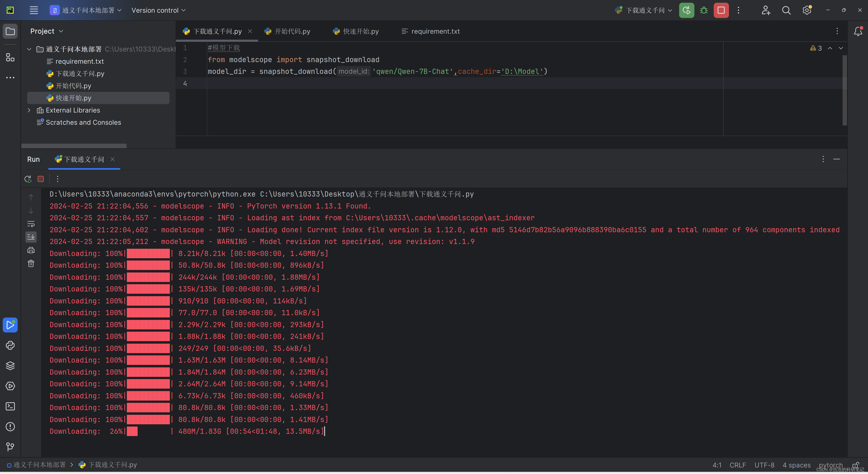This screenshot has width=868, height=474.
Task: Rerun script in Run panel toolbar
Action: point(28,179)
